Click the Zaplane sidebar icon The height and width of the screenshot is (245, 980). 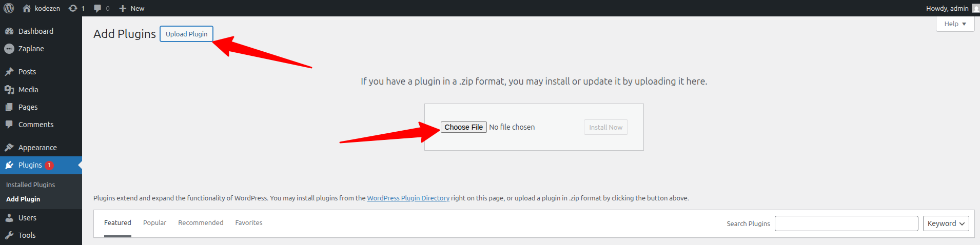click(9, 49)
